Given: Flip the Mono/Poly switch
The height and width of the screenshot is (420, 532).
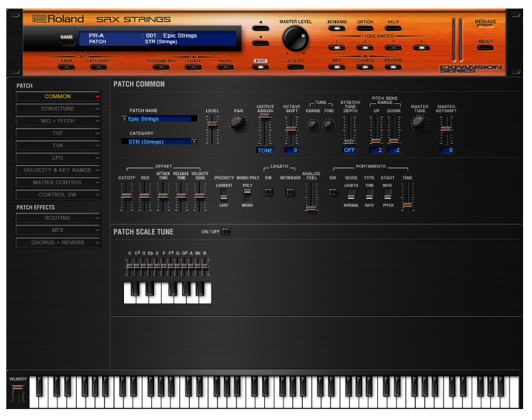Looking at the screenshot, I should (247, 195).
